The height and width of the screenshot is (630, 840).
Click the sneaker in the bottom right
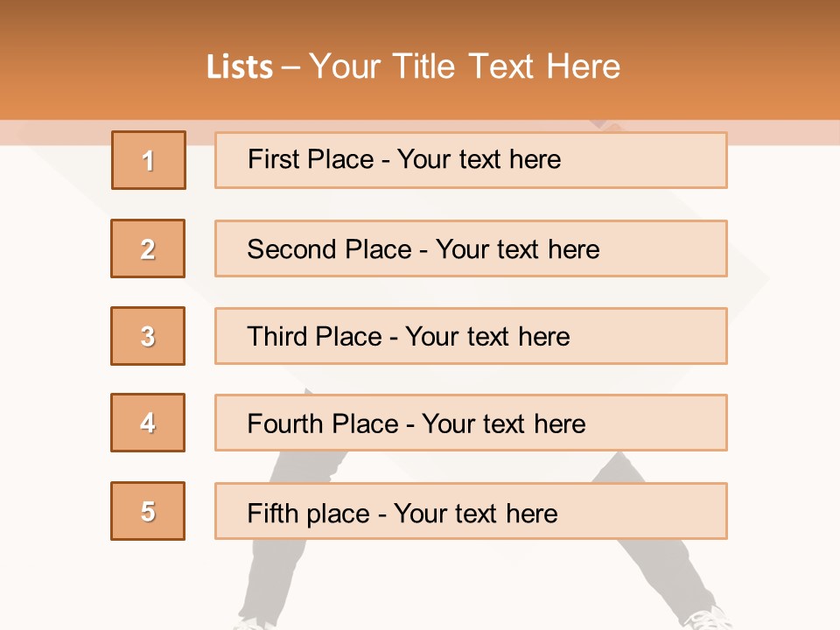pyautogui.click(x=708, y=619)
